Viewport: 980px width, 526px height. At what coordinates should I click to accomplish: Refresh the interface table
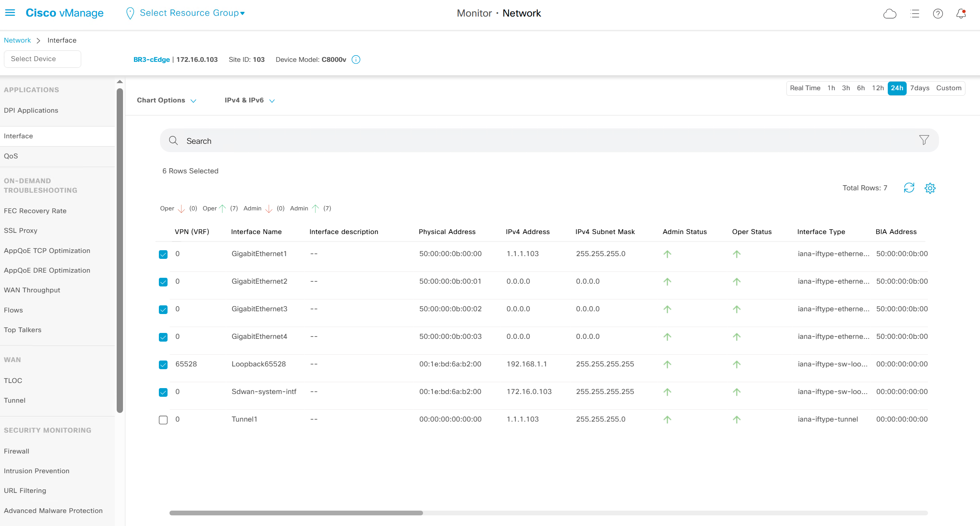coord(909,188)
